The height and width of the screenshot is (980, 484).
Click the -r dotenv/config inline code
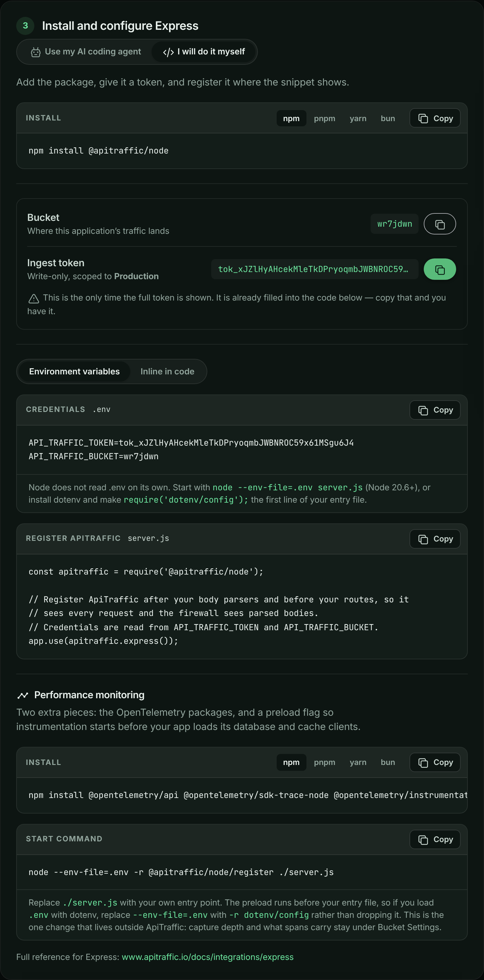pyautogui.click(x=269, y=915)
